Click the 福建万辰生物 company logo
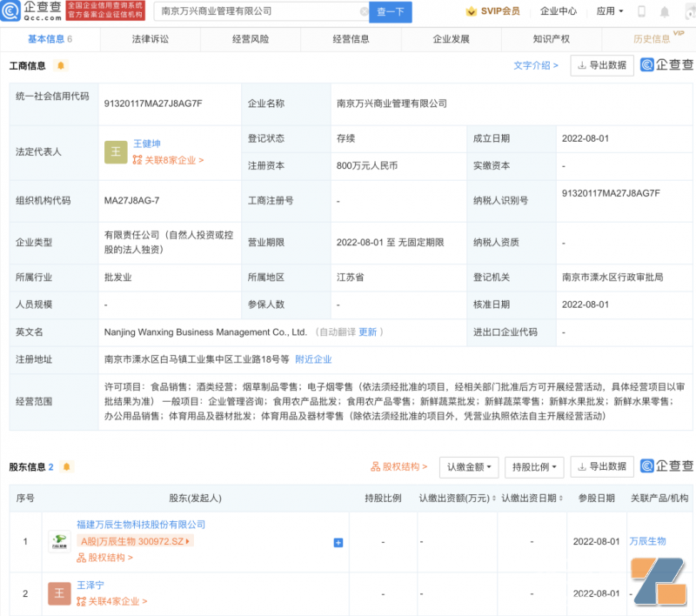 point(58,541)
